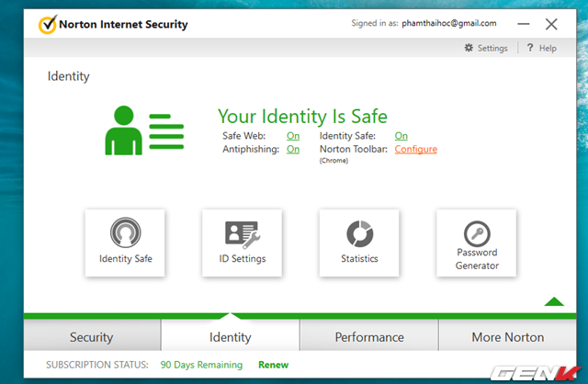Click the Help question mark icon
Viewport: 588px width, 384px height.
tap(529, 48)
